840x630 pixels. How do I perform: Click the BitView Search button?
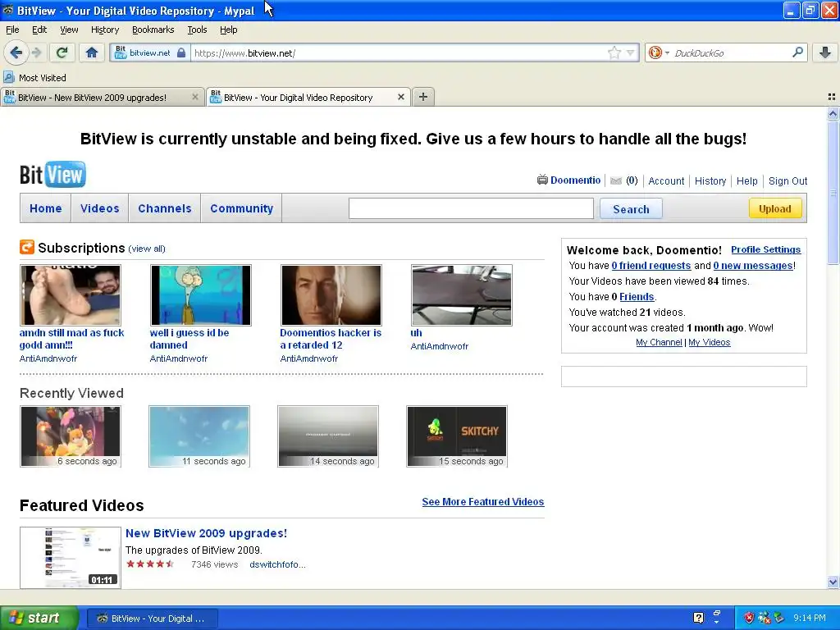[x=631, y=209]
